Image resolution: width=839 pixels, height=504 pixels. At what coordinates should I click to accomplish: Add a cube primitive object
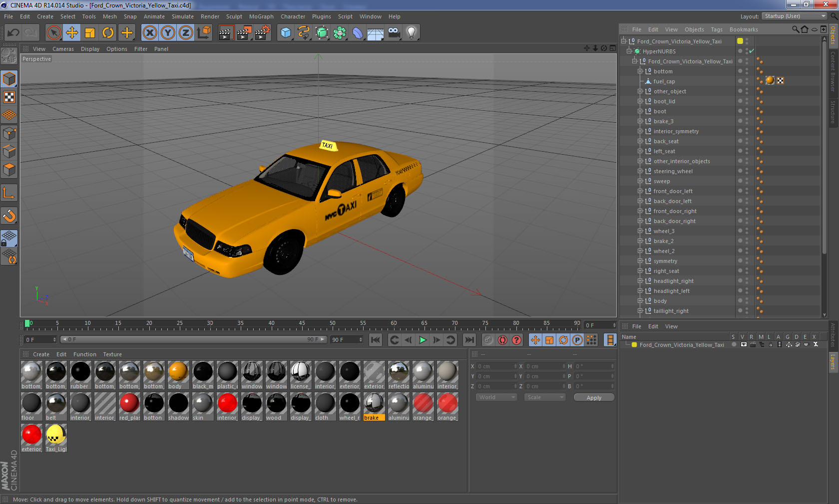click(286, 33)
